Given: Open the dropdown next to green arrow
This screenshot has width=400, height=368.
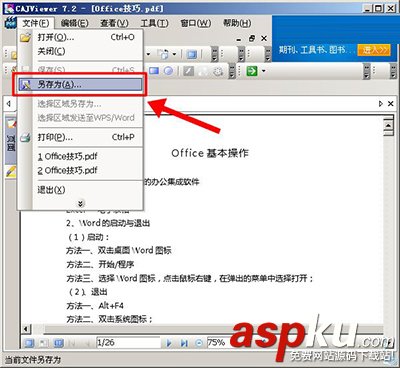Looking at the screenshot, I should (x=264, y=71).
